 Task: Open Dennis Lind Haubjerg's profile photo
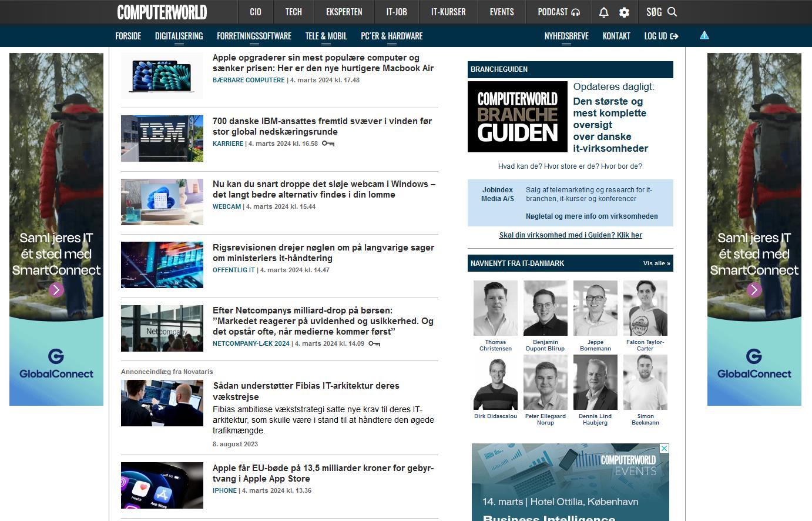point(595,382)
